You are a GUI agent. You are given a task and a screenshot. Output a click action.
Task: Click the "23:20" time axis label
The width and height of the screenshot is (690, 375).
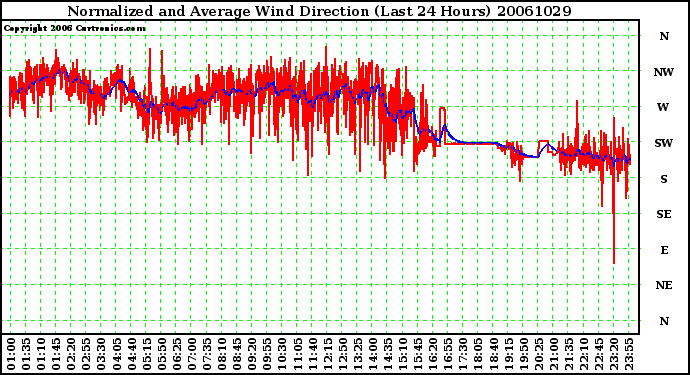point(614,354)
